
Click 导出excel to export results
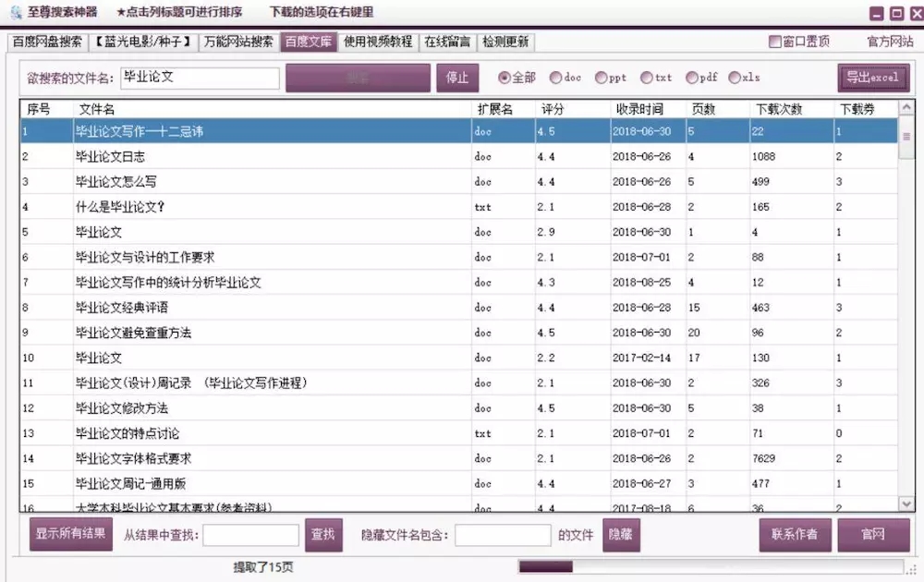coord(872,78)
